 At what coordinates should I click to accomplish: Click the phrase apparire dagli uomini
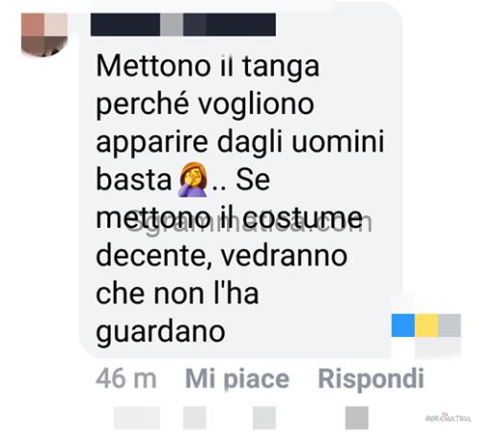click(x=239, y=143)
